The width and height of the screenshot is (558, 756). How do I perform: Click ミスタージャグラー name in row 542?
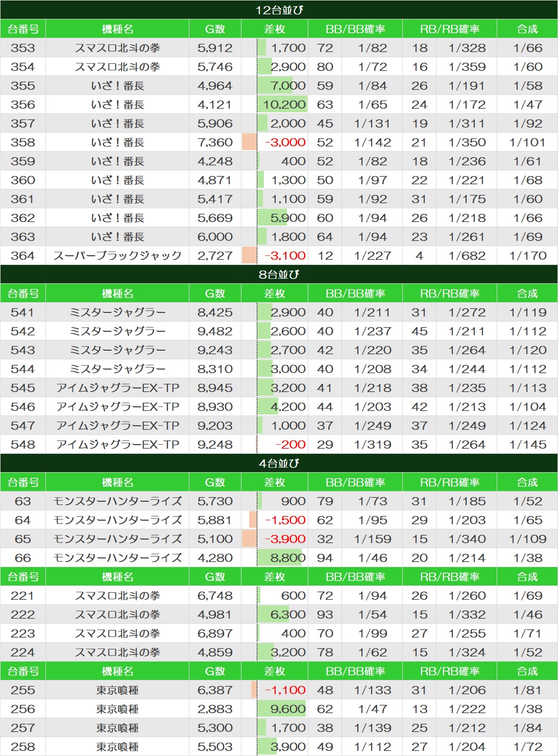point(117,331)
